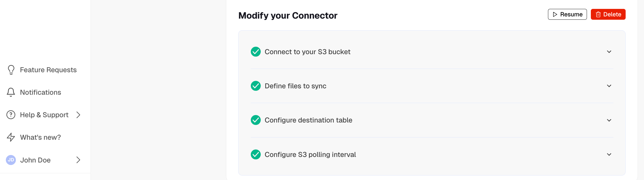Select Feature Requests in the sidebar
Screen dimensions: 644x180
pos(48,70)
